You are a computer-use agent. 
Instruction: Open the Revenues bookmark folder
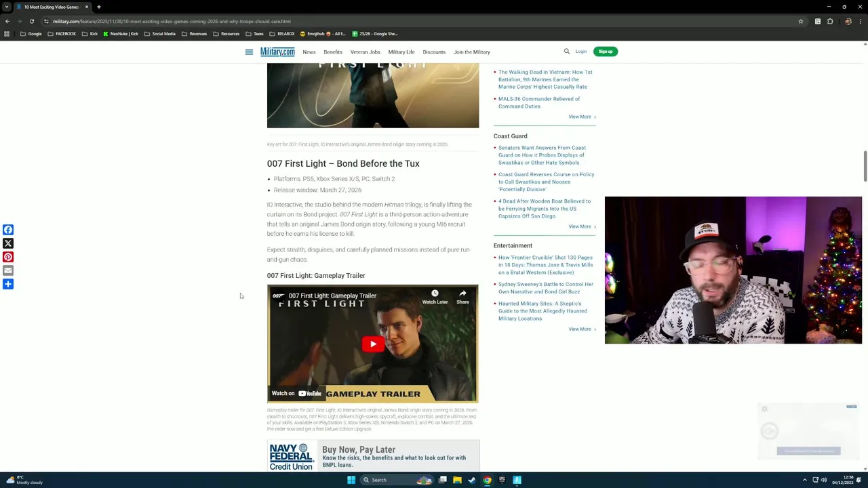coord(195,34)
